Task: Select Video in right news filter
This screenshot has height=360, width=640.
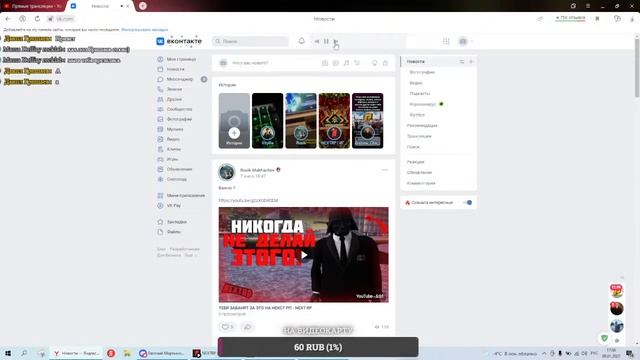Action: pos(416,83)
